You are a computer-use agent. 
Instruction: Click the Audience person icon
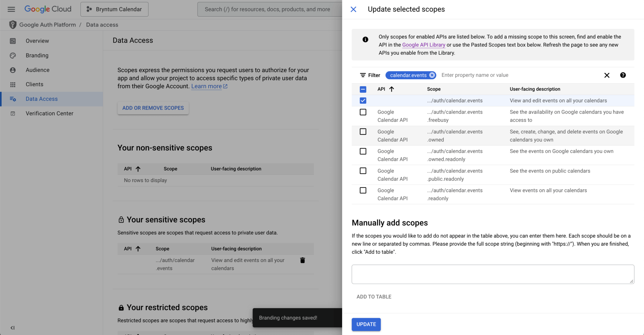click(x=13, y=70)
